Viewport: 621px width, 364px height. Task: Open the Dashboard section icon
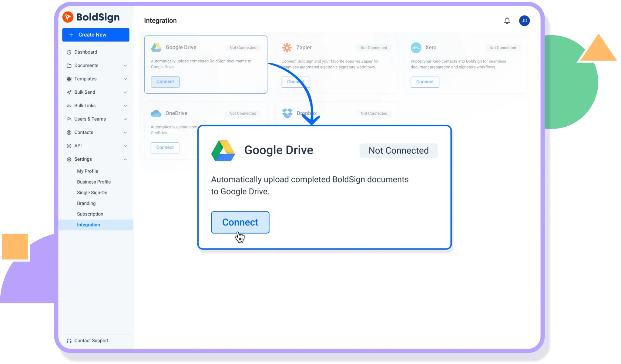(69, 52)
